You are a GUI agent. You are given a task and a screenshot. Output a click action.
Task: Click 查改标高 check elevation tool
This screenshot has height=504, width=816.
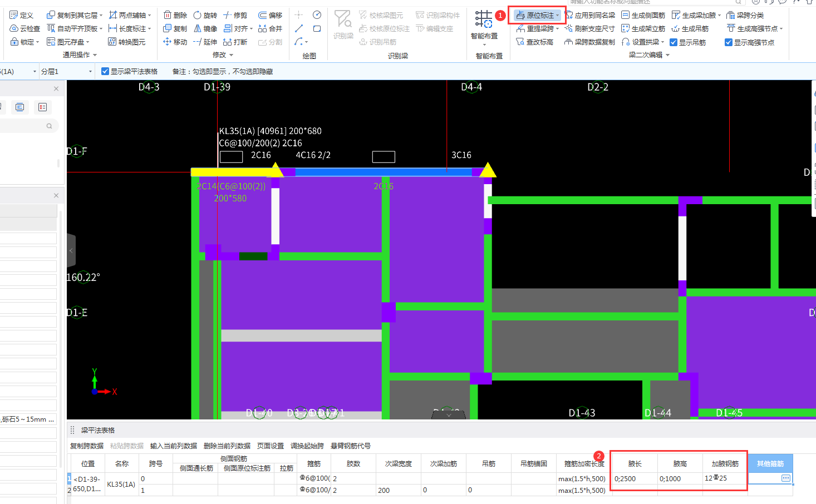point(535,42)
